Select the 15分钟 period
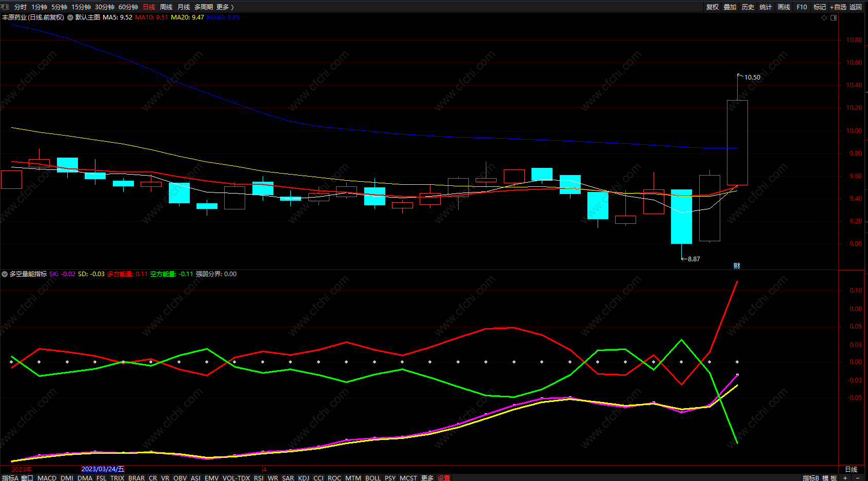 tap(81, 7)
